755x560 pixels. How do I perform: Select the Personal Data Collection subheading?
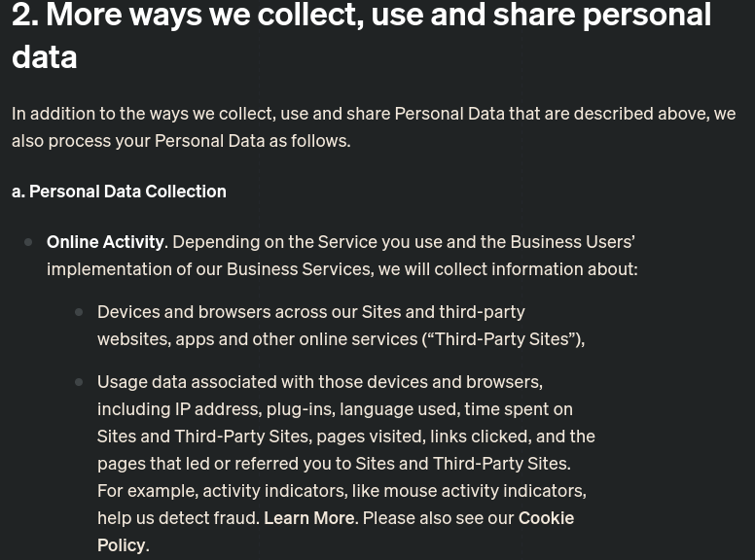tap(119, 191)
